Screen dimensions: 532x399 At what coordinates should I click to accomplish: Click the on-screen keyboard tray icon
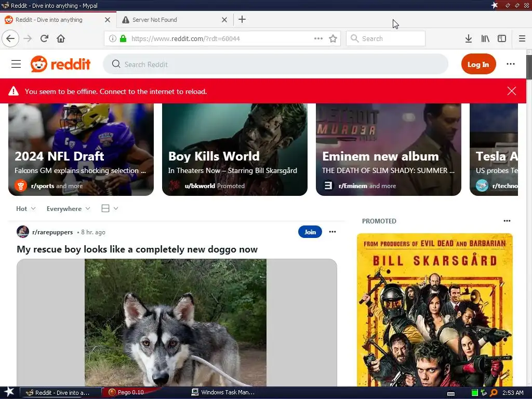[x=451, y=393]
